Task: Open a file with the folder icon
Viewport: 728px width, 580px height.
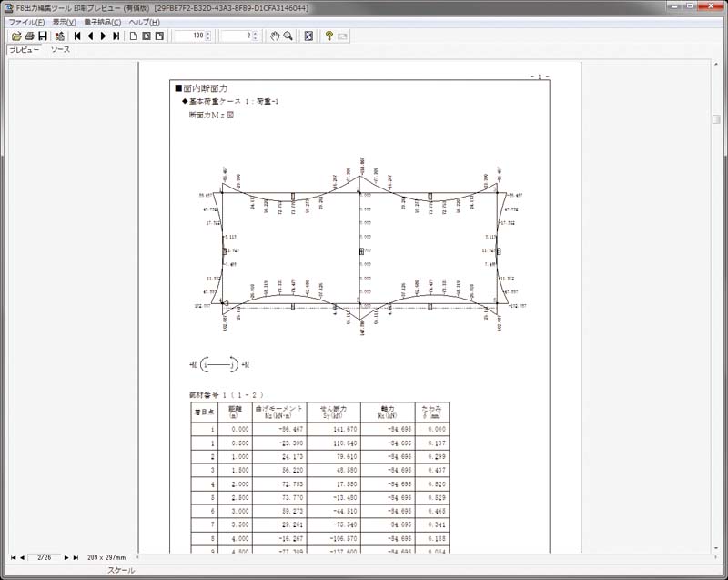Action: 16,36
